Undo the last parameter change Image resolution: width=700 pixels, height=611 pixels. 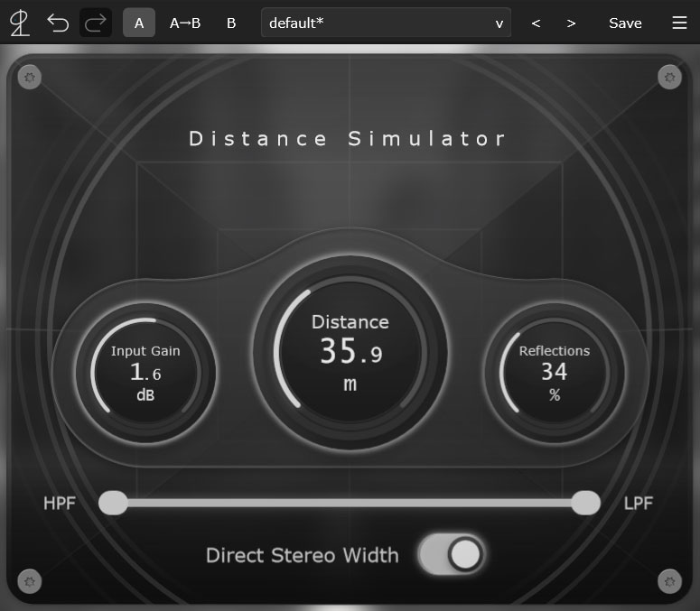(x=58, y=23)
